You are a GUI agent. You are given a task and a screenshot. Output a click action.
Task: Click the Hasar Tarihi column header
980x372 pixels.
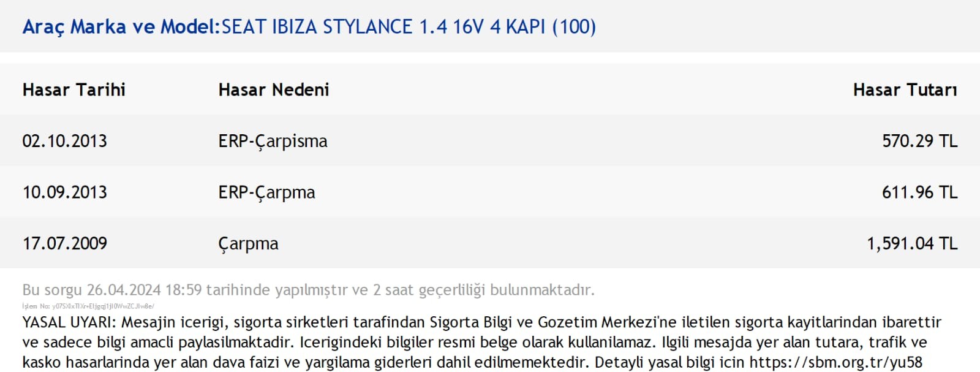[x=73, y=89]
